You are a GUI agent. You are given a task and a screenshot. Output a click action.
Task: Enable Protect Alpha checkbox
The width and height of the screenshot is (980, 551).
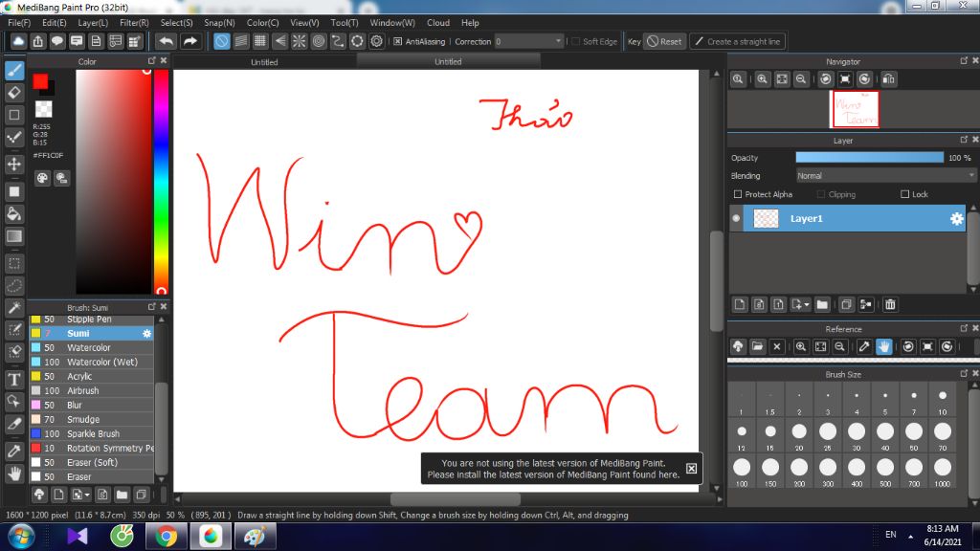738,194
